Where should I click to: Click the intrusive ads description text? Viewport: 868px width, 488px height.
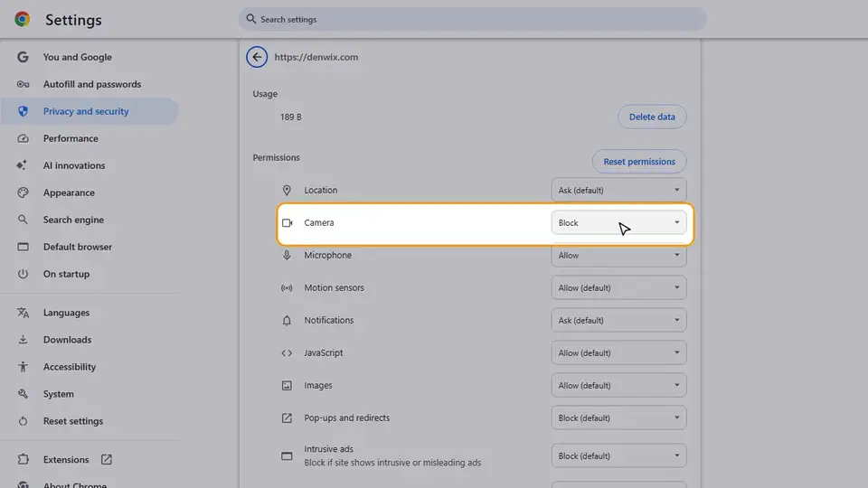[x=392, y=463]
